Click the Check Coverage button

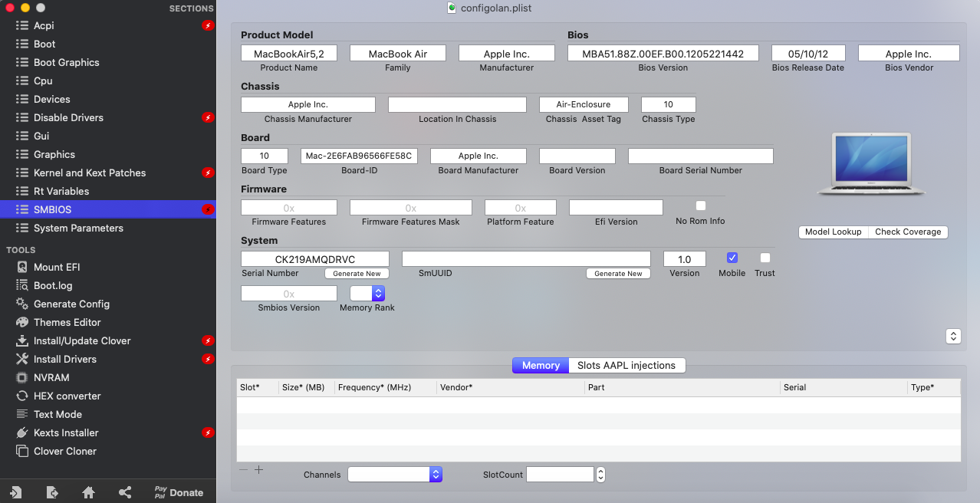pyautogui.click(x=908, y=232)
